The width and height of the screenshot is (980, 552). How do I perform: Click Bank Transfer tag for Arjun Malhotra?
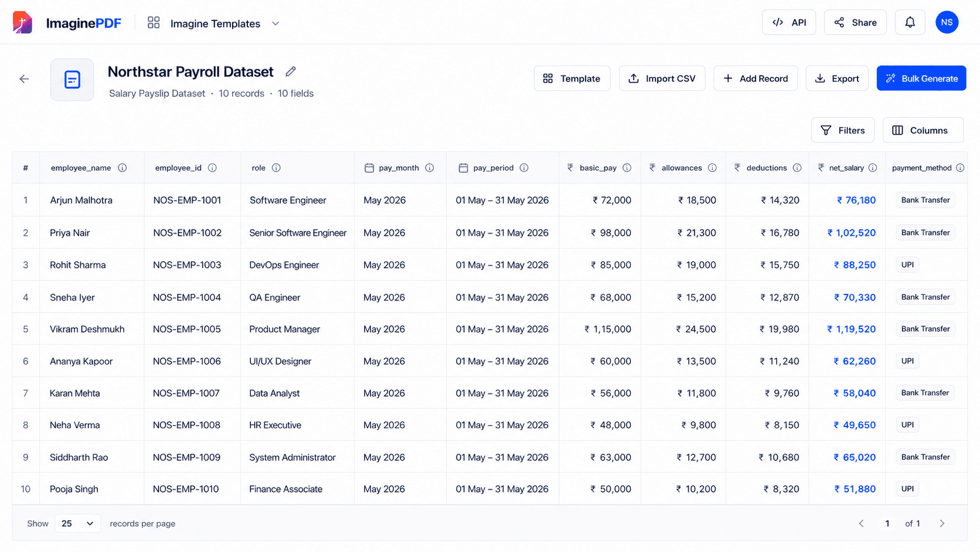925,200
